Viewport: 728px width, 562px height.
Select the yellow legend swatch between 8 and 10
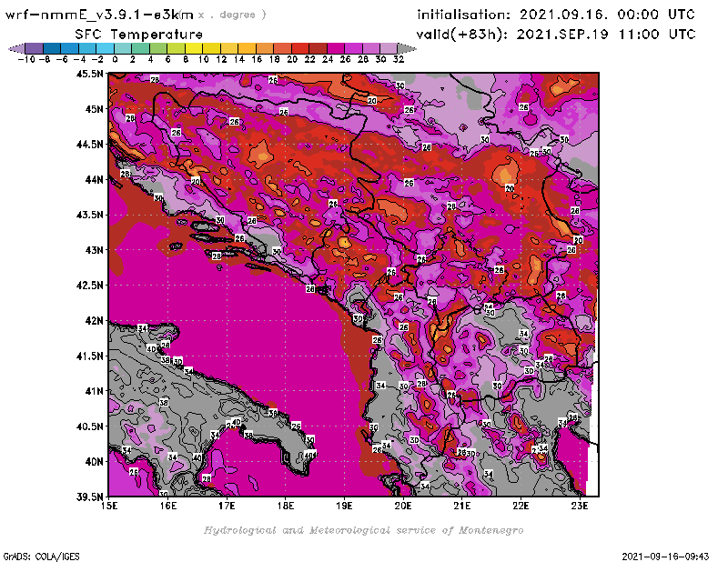coord(194,48)
